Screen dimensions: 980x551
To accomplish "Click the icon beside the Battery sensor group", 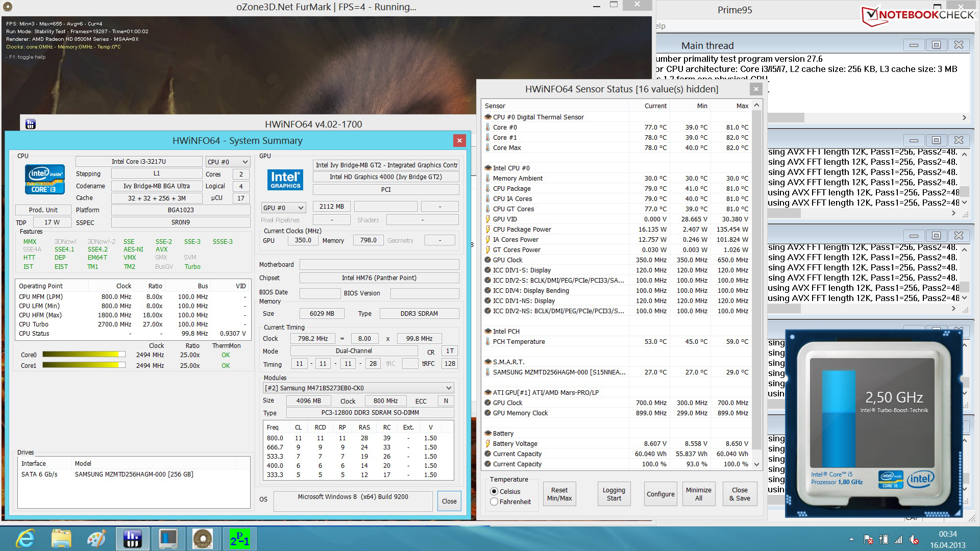I will coord(487,433).
